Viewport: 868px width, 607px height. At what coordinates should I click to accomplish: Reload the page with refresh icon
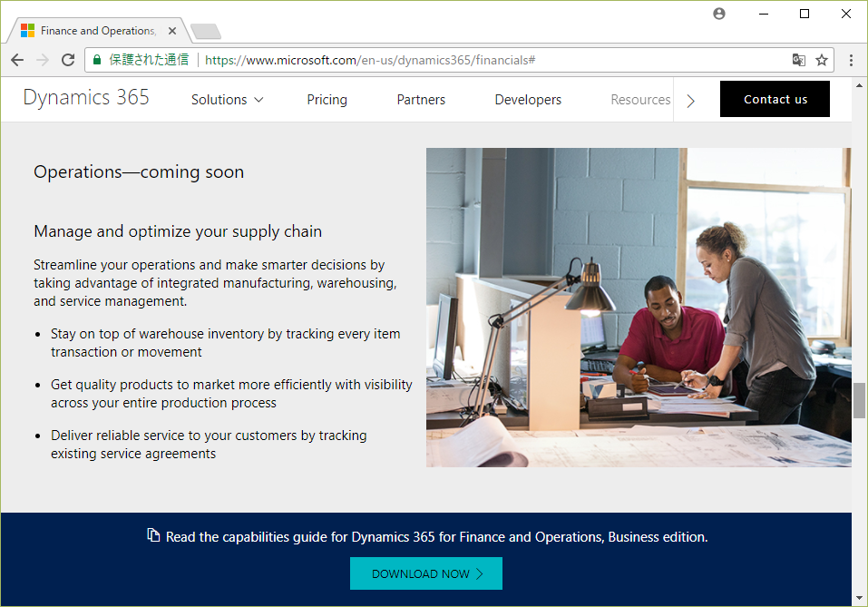click(x=68, y=60)
